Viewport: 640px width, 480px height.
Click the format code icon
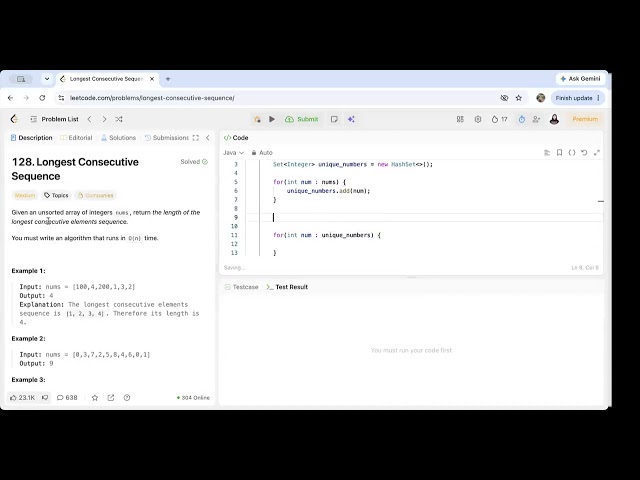pos(547,153)
